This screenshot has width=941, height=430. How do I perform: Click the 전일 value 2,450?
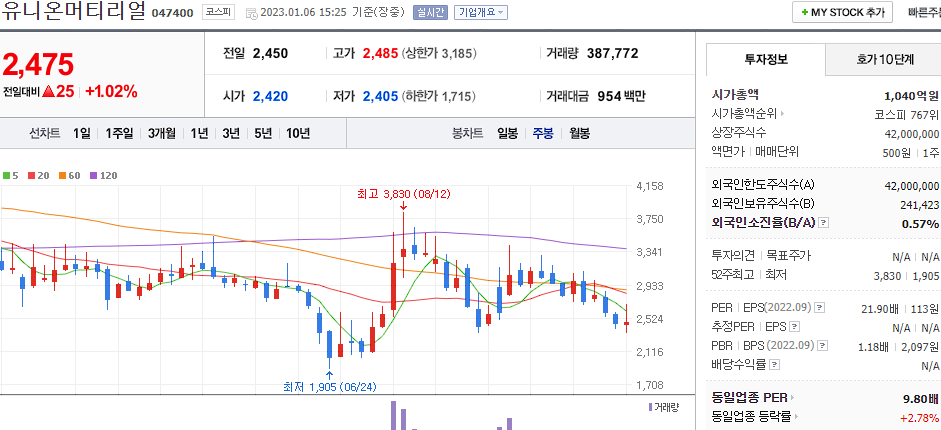click(x=270, y=53)
